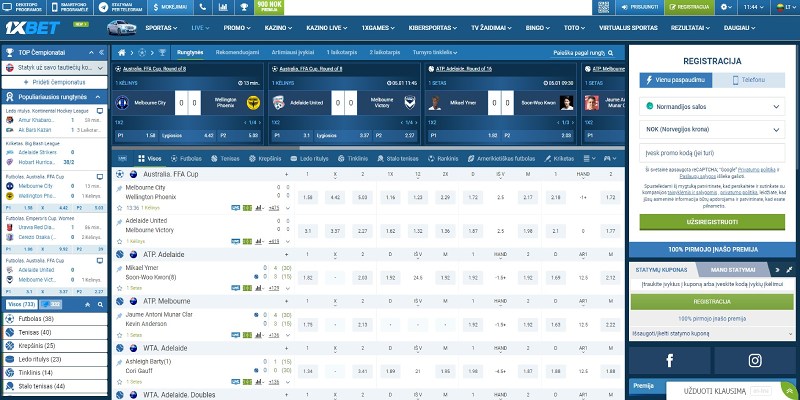This screenshot has height=400, width=800.
Task: Click the top bar REGISTRACIJA button
Action: pyautogui.click(x=689, y=7)
